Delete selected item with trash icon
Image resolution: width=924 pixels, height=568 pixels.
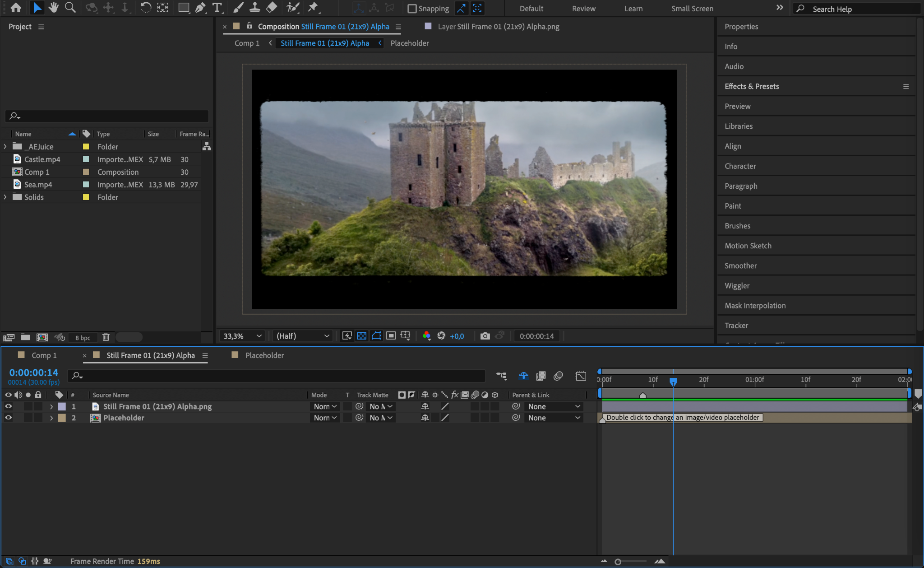[106, 337]
